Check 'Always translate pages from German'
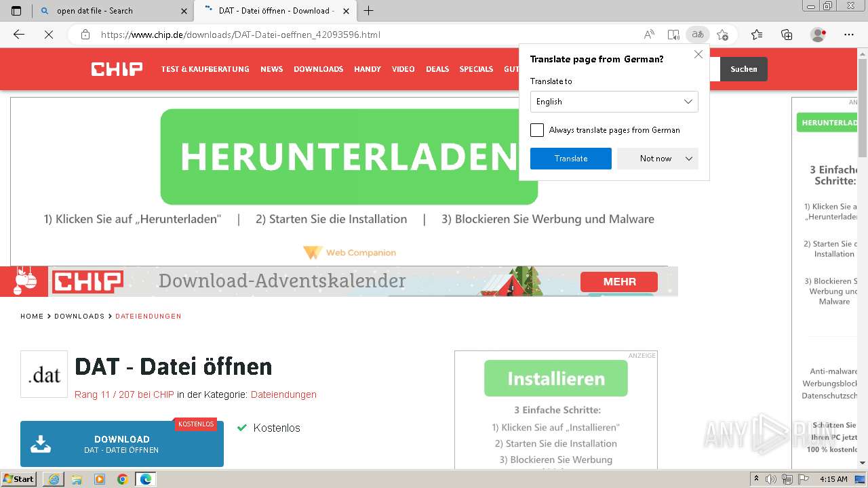 537,130
